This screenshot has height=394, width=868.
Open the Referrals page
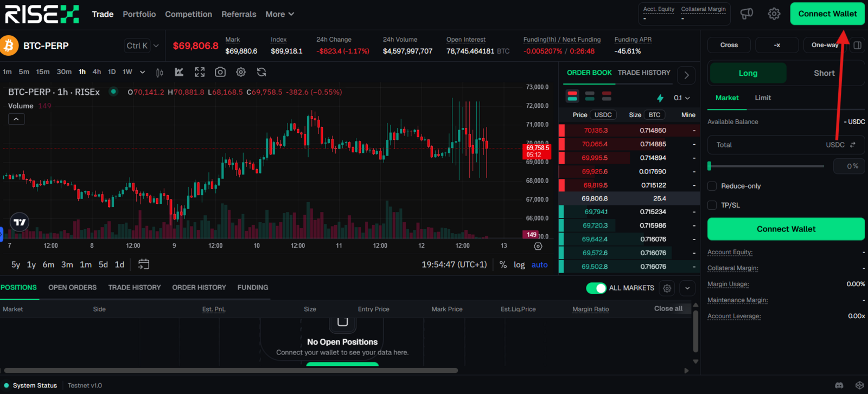click(239, 14)
